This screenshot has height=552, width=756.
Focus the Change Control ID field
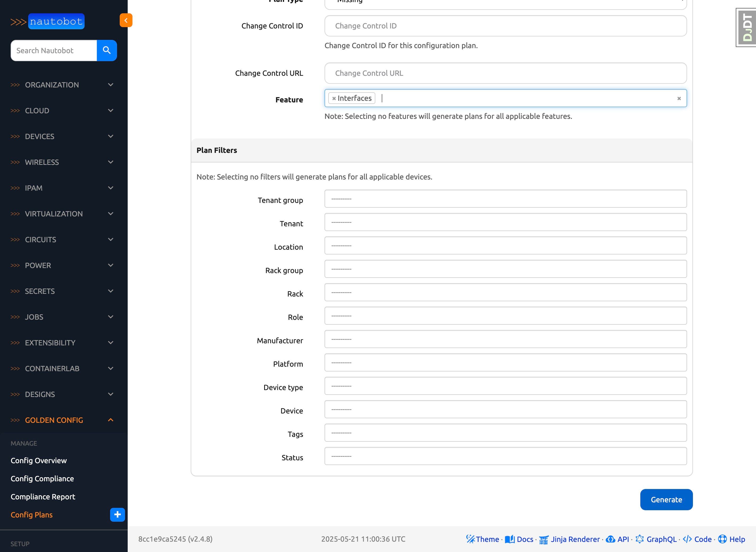pos(505,26)
